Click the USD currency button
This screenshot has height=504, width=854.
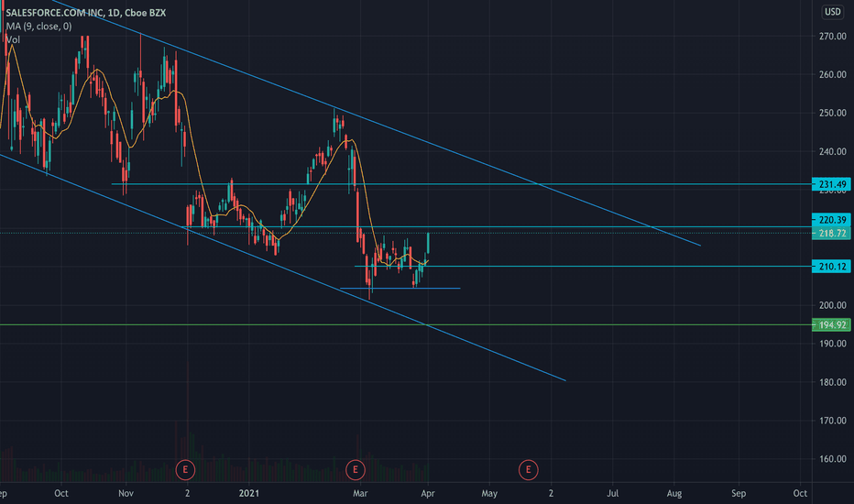[832, 11]
